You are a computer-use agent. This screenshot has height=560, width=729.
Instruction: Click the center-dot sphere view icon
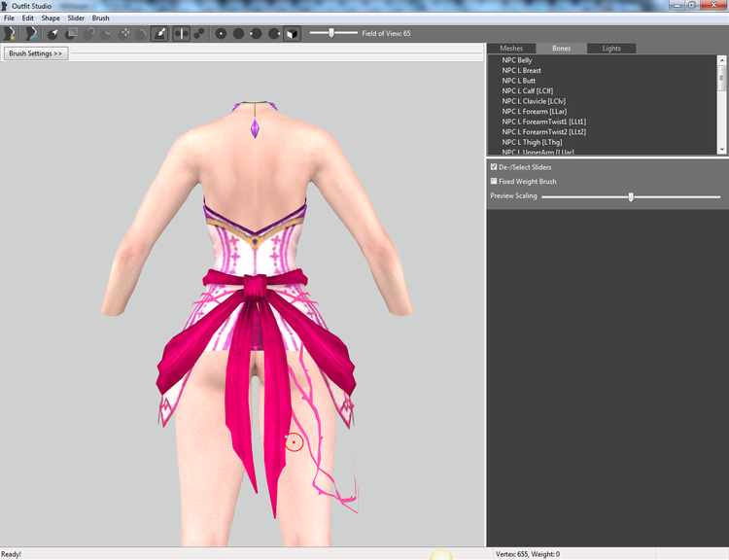coord(221,33)
